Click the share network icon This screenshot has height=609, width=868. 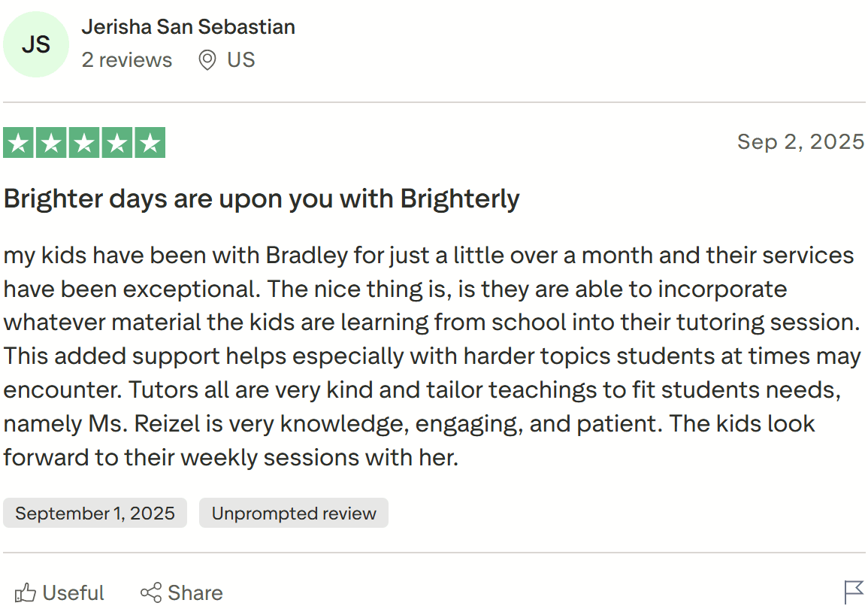pos(151,592)
